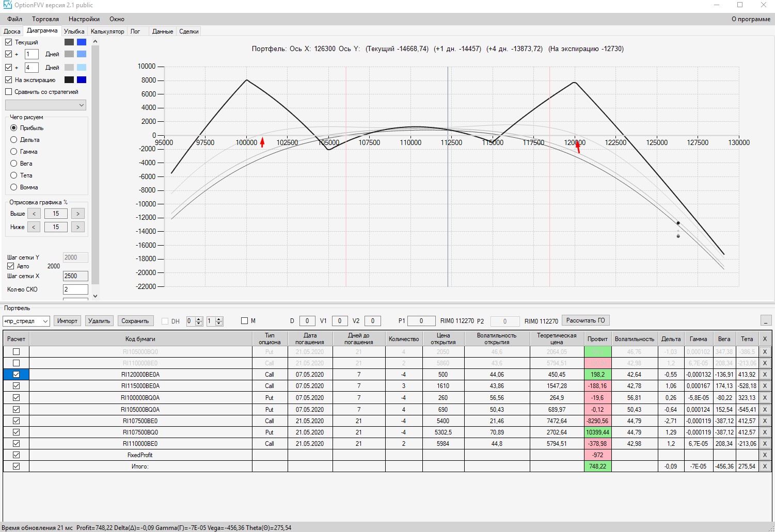Screen dimensions: 775x532
Task: Click the Шаг сетки X input field
Action: click(75, 276)
